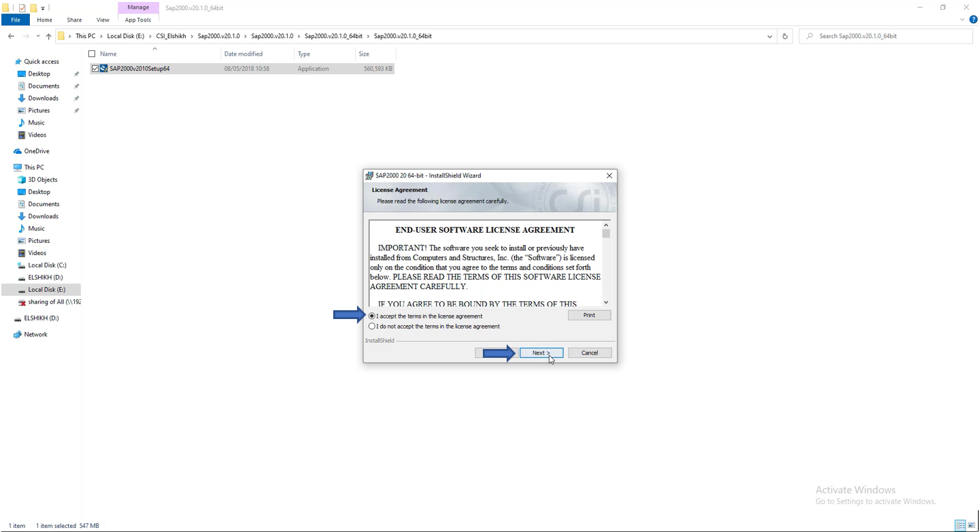Click Next in the install wizard
The height and width of the screenshot is (532, 980).
point(541,353)
